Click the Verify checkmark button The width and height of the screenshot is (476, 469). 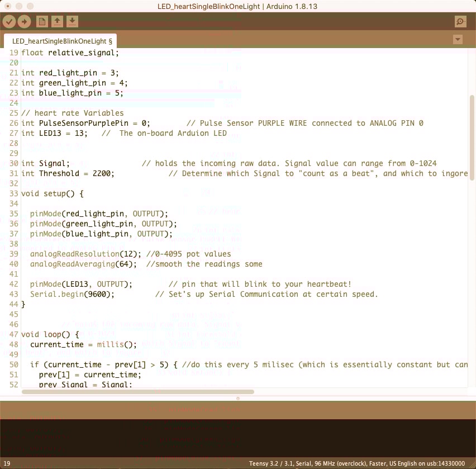9,22
